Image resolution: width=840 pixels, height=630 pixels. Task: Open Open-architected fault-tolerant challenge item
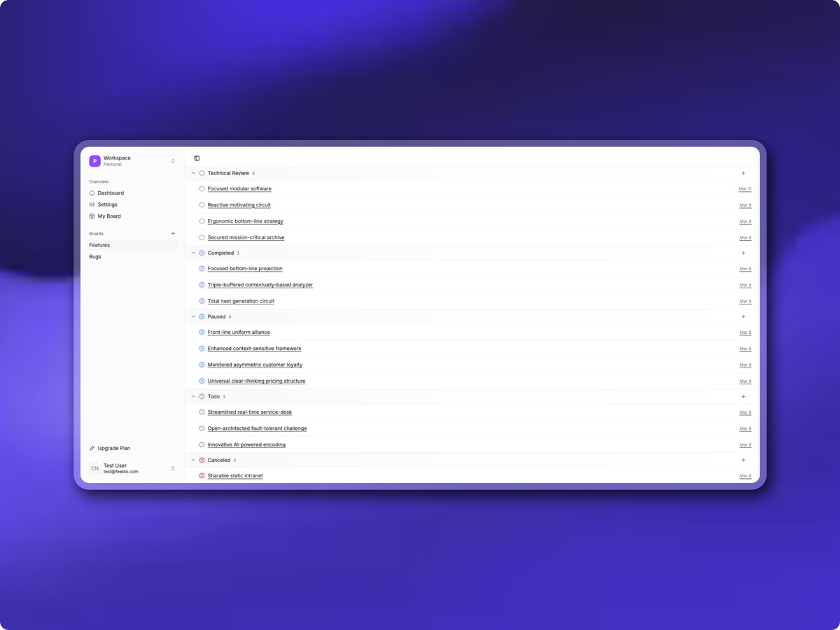click(257, 428)
